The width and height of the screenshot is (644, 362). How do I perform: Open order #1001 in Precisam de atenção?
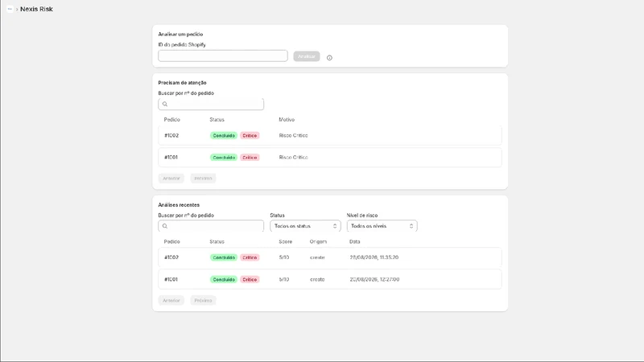[x=330, y=157]
